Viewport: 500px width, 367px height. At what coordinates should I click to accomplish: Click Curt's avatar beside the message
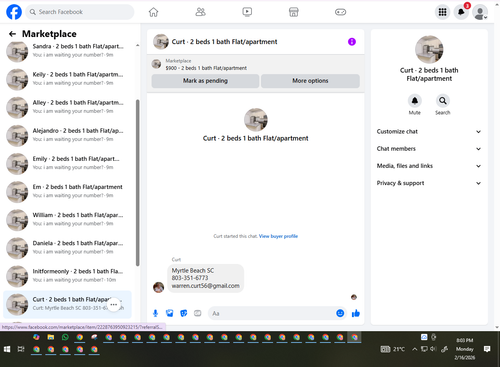click(159, 287)
